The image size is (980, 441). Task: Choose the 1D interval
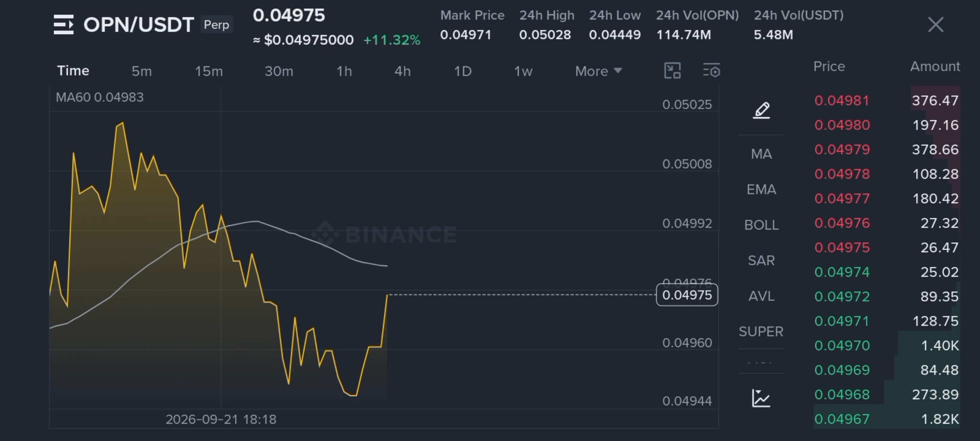[x=462, y=71]
